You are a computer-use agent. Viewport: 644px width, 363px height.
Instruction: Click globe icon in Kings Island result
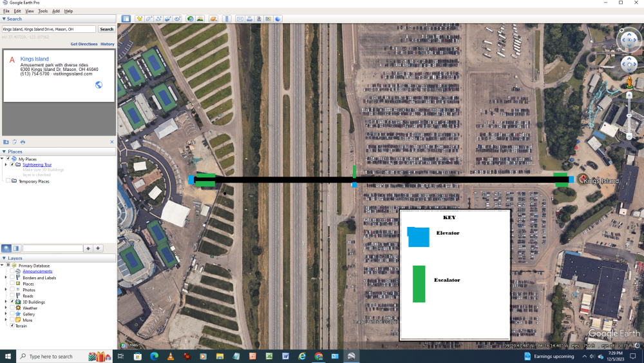[99, 84]
